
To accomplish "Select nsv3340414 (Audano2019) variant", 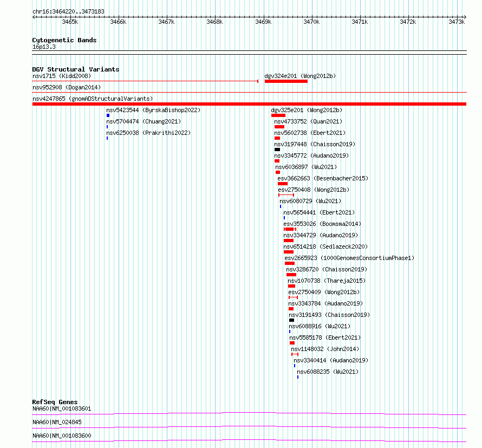I will [x=331, y=360].
